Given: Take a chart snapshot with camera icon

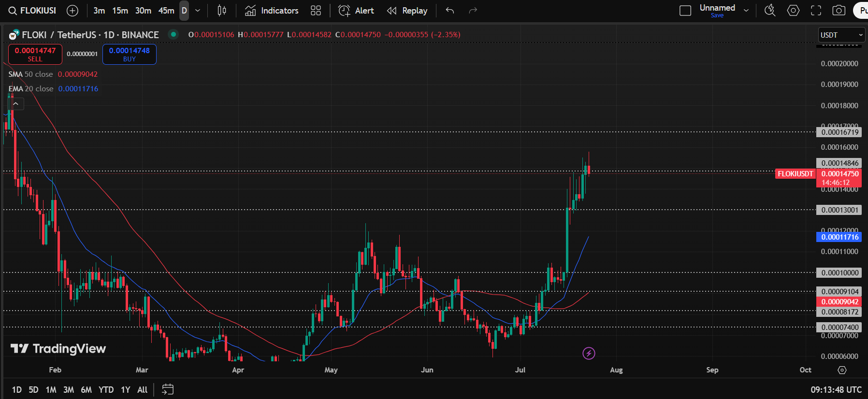Looking at the screenshot, I should [839, 11].
